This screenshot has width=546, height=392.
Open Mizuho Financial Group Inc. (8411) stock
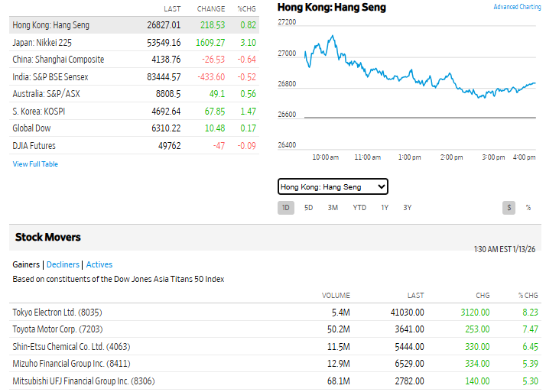(71, 364)
